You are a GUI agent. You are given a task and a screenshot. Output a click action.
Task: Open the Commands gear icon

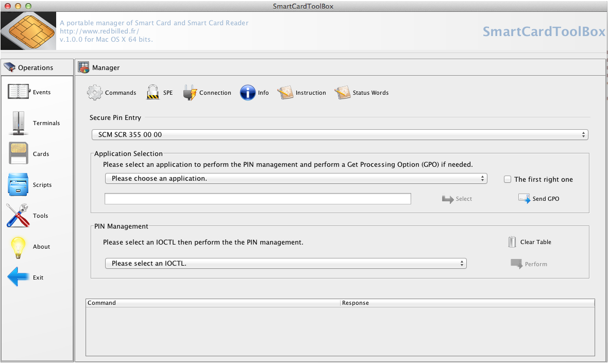[95, 93]
